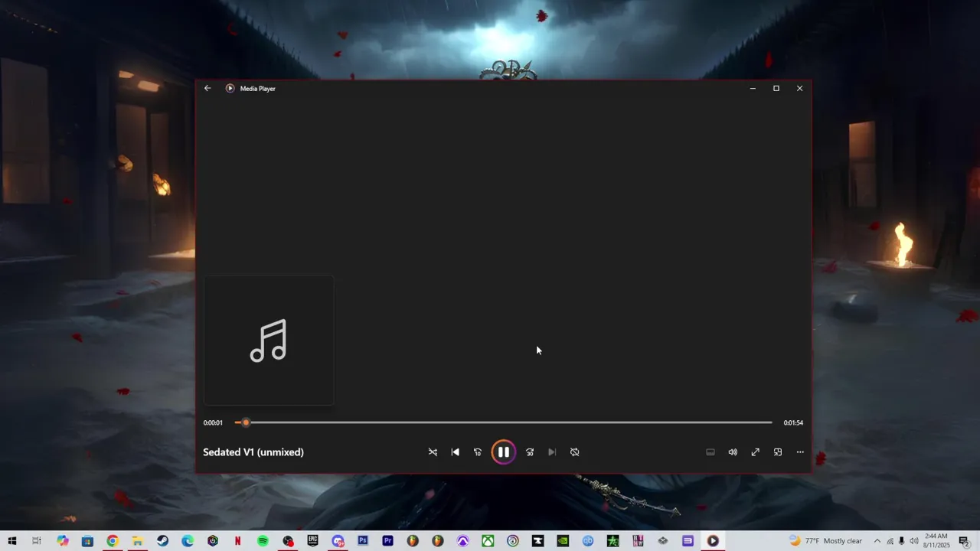Open Microsoft Store from the taskbar
Viewport: 980px width, 551px height.
pyautogui.click(x=87, y=541)
